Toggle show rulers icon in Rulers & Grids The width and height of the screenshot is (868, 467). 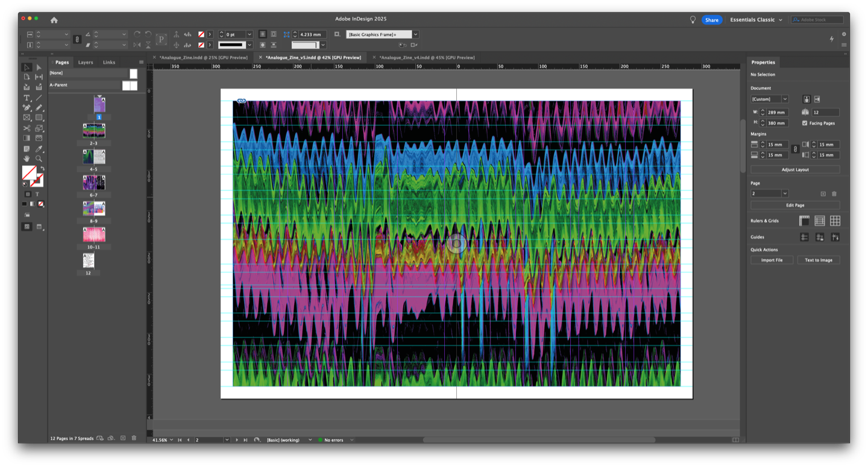[804, 221]
